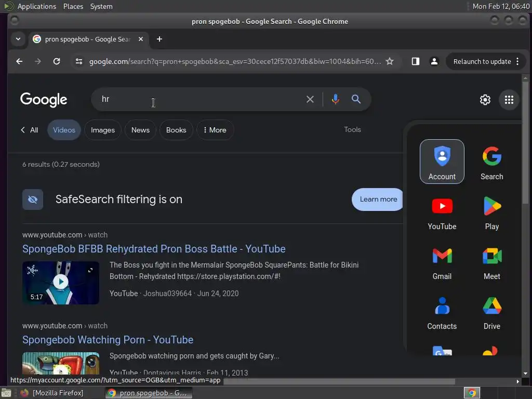Image resolution: width=532 pixels, height=399 pixels.
Task: Expand the More search filters
Action: (215, 130)
